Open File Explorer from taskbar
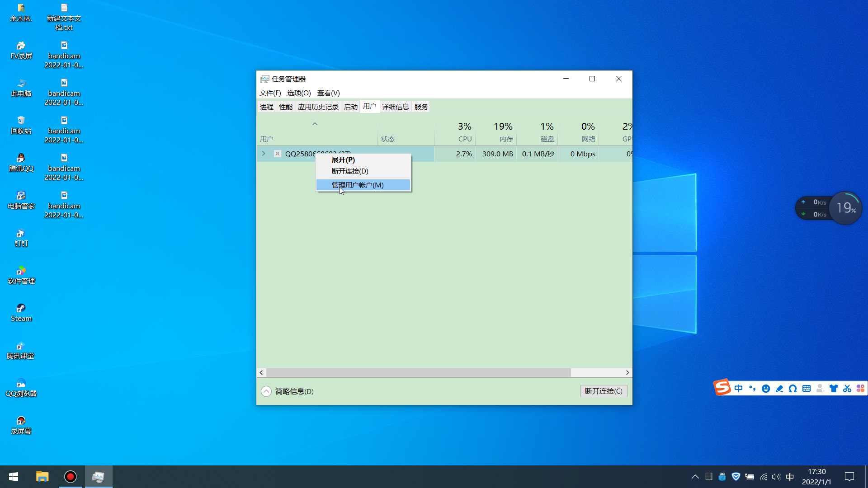 pos(42,477)
